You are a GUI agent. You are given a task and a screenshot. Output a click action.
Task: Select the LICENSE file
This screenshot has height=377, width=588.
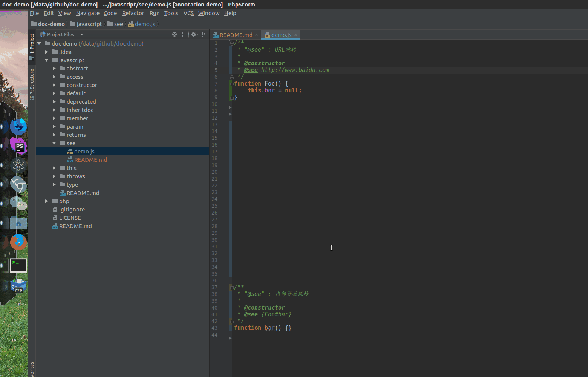coord(122,218)
